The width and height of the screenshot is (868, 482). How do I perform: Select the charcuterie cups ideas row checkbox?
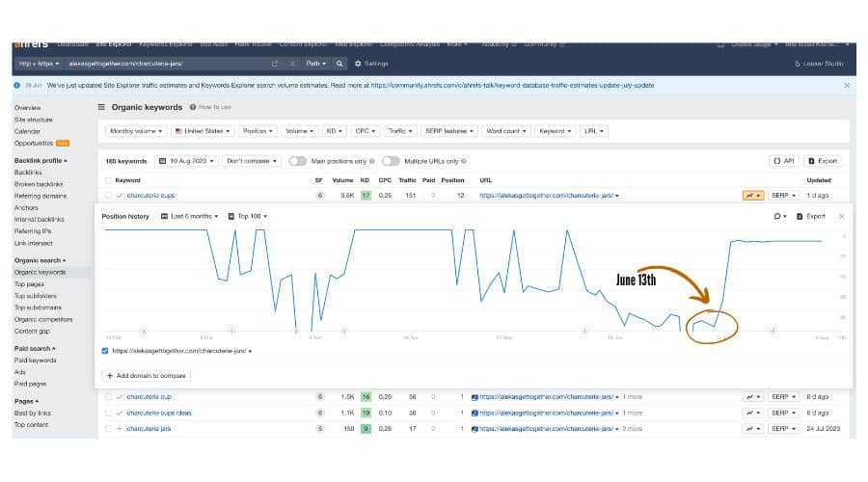click(108, 413)
